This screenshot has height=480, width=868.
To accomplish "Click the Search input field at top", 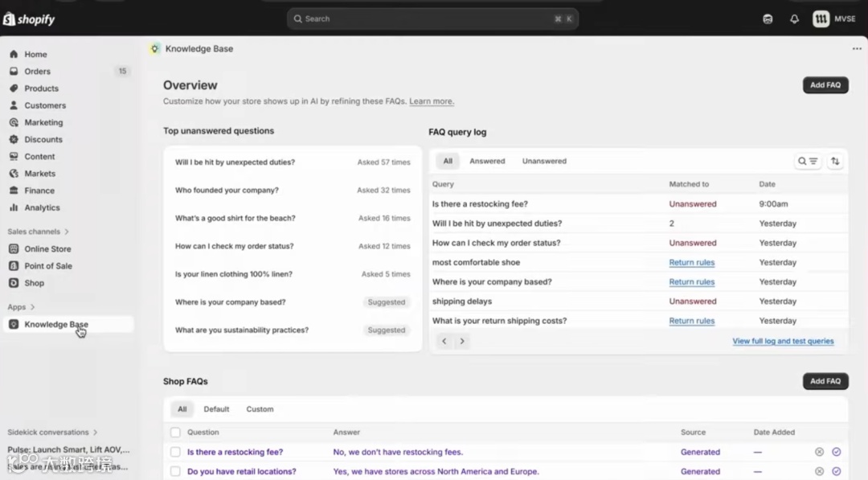I will [x=432, y=18].
